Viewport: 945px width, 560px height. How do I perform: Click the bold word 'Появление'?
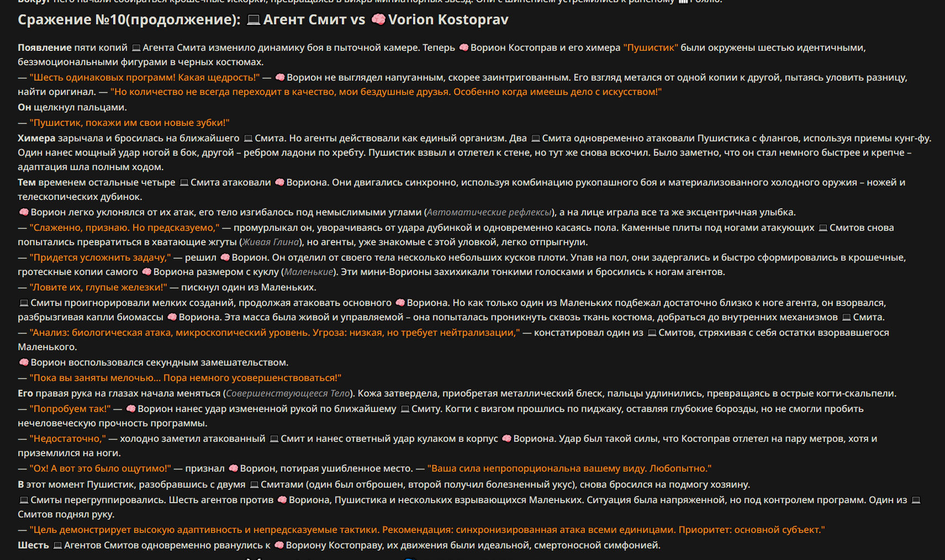coord(45,47)
